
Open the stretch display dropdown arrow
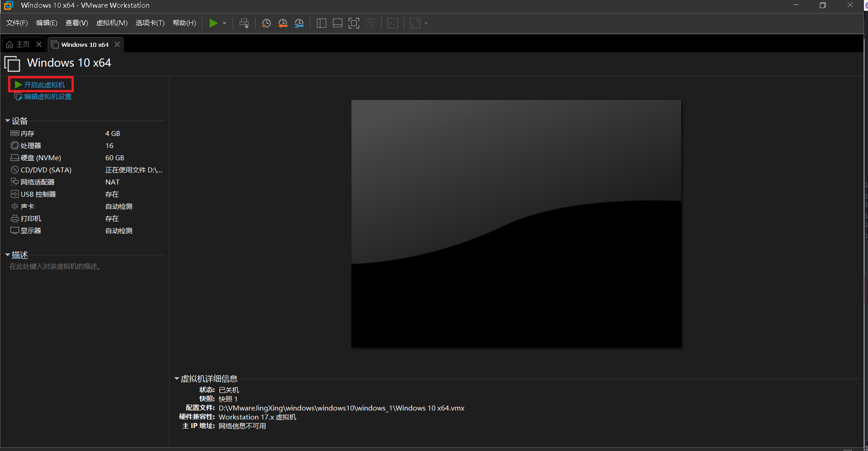pos(426,23)
